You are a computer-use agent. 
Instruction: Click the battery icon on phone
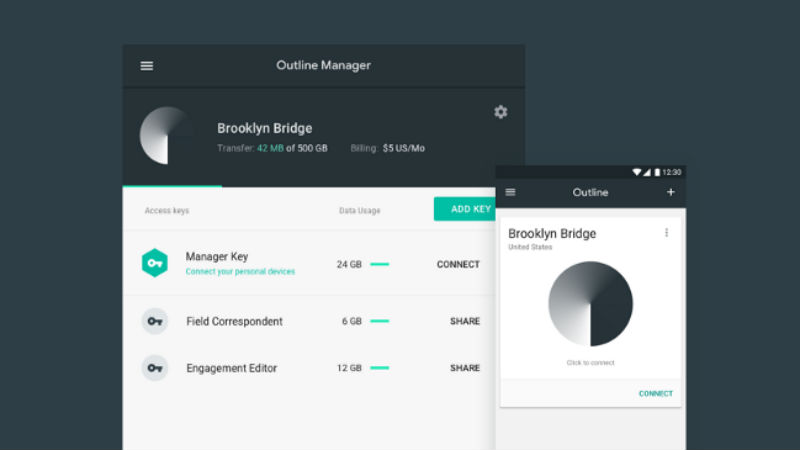[657, 172]
